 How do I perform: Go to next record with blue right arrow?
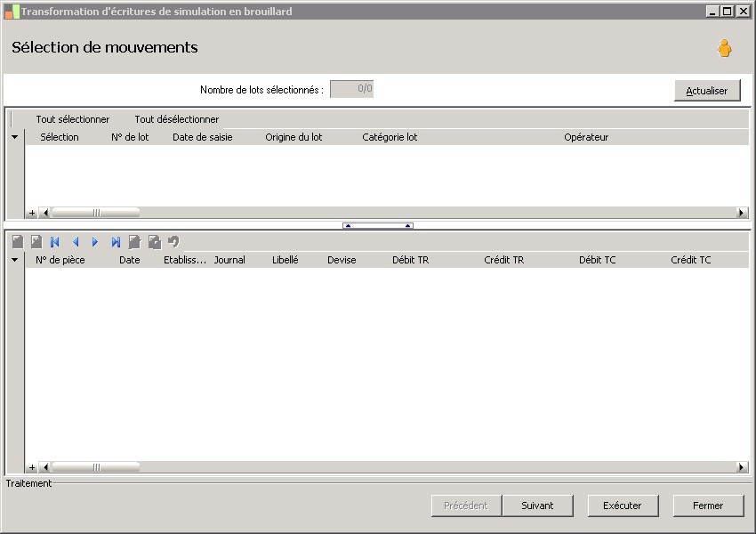[x=95, y=242]
